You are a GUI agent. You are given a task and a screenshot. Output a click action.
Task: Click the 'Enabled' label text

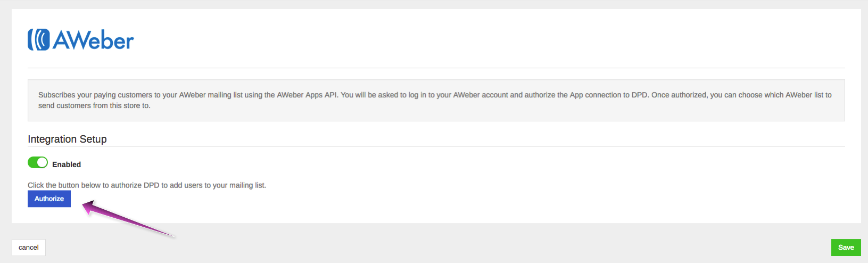click(x=67, y=165)
